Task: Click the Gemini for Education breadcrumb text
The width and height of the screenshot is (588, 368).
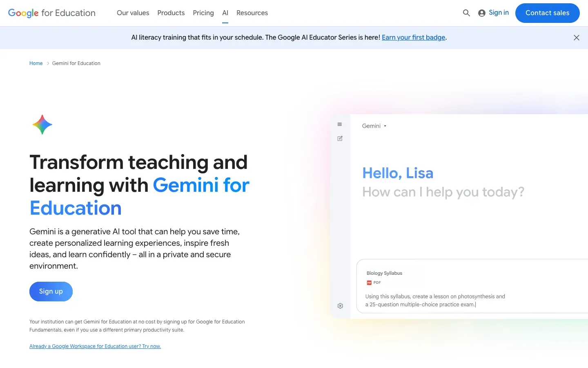Action: [76, 63]
